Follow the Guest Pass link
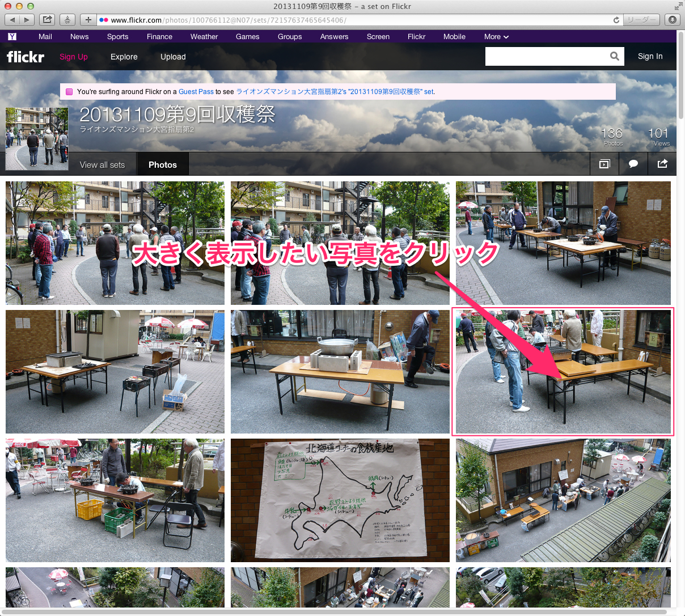Image resolution: width=685 pixels, height=616 pixels. (x=196, y=92)
